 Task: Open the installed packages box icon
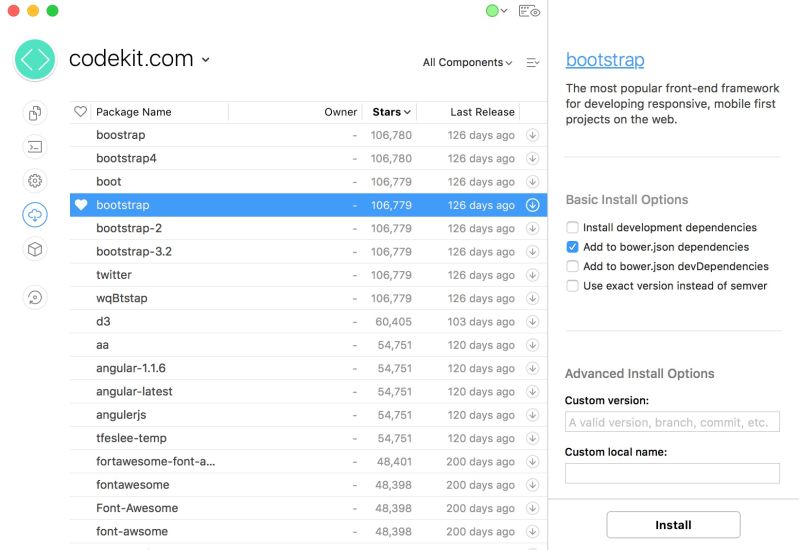pyautogui.click(x=35, y=249)
